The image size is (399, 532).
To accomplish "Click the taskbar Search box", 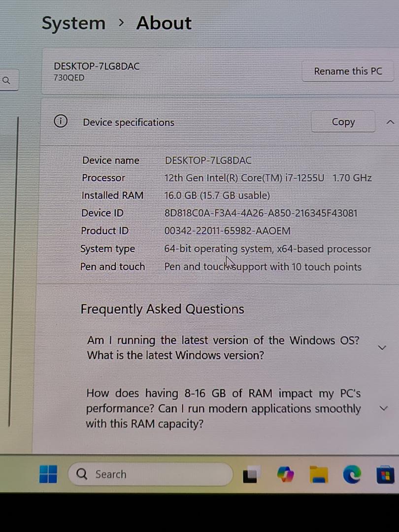I will 150,474.
